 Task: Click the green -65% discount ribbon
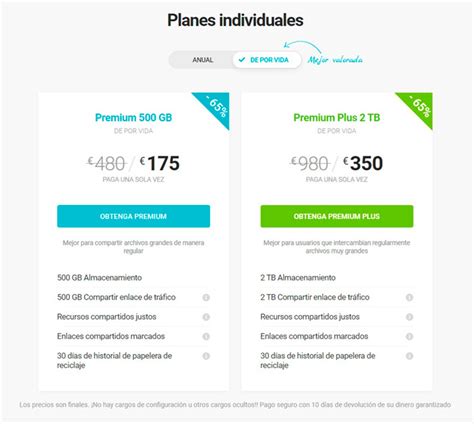[x=419, y=105]
